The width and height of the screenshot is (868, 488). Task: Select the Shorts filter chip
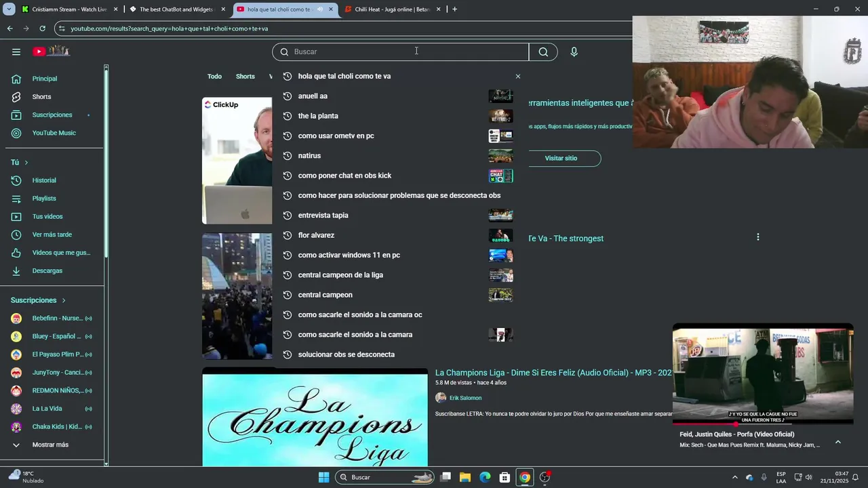(245, 77)
